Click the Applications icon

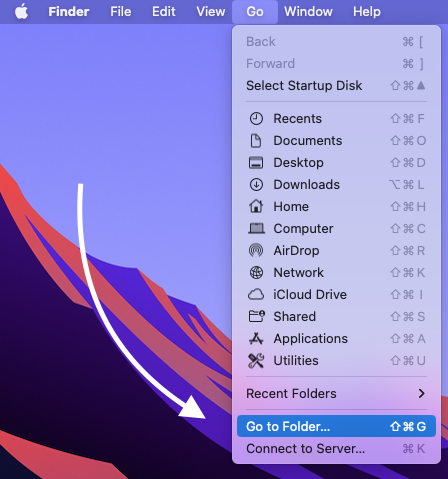[256, 339]
